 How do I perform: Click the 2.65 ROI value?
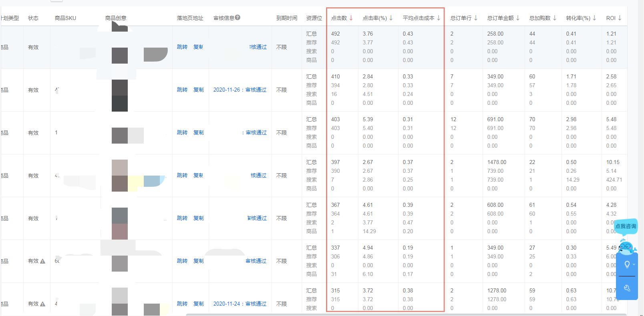tap(611, 86)
